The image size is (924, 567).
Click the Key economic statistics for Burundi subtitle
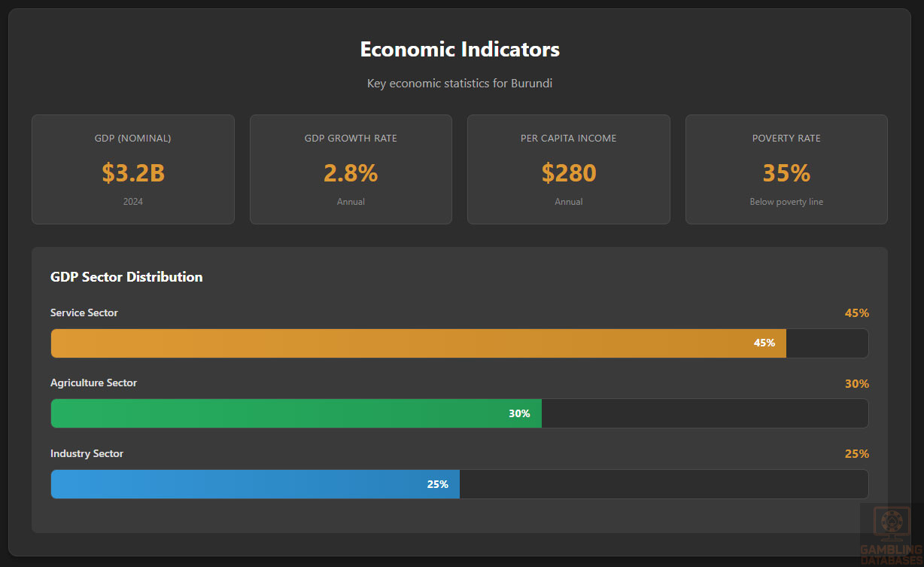460,84
